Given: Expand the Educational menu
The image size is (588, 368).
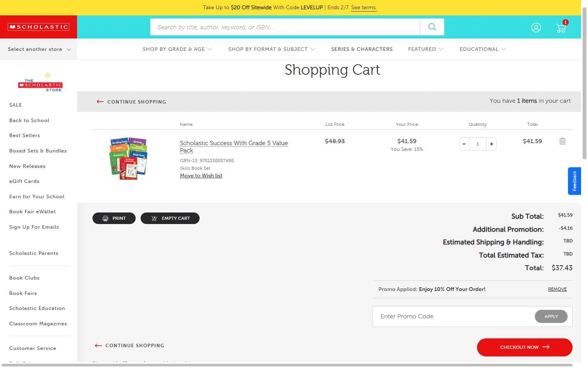Looking at the screenshot, I should click(483, 49).
